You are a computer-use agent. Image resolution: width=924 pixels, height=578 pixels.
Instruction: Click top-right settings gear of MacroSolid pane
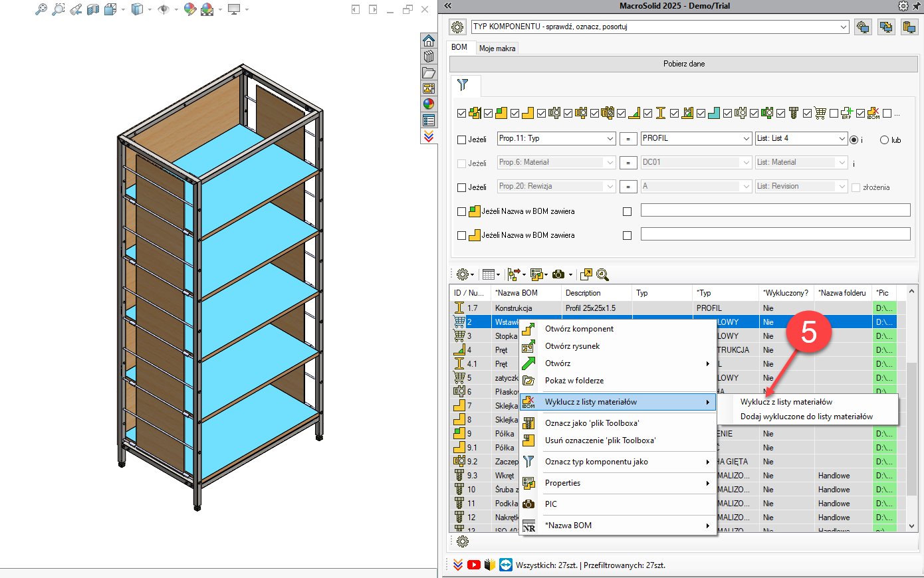[903, 6]
